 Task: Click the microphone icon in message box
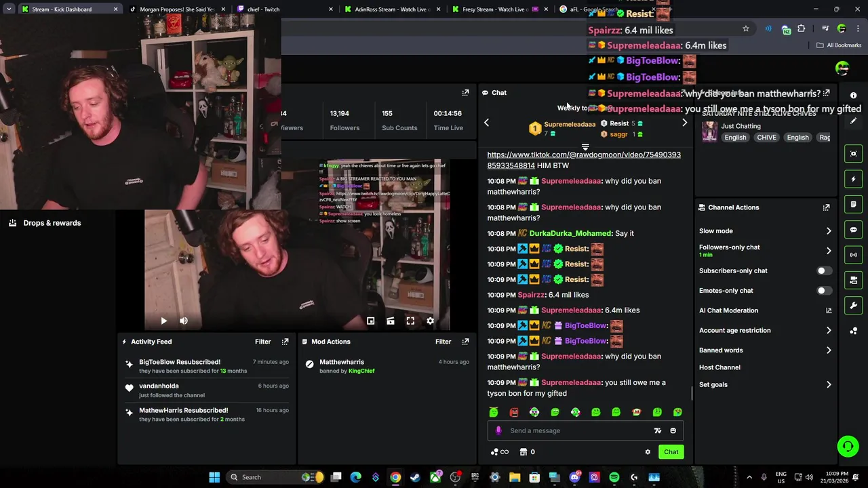click(498, 430)
